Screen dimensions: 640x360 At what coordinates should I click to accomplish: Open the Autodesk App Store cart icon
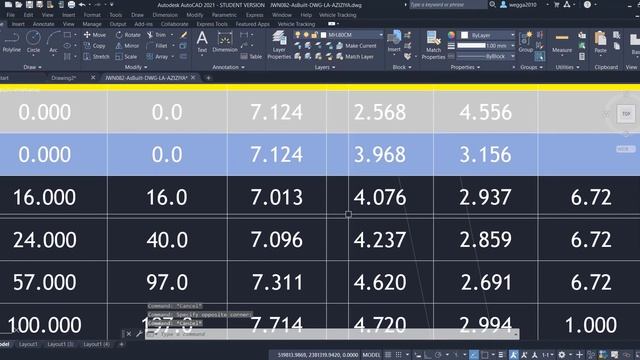[x=556, y=5]
